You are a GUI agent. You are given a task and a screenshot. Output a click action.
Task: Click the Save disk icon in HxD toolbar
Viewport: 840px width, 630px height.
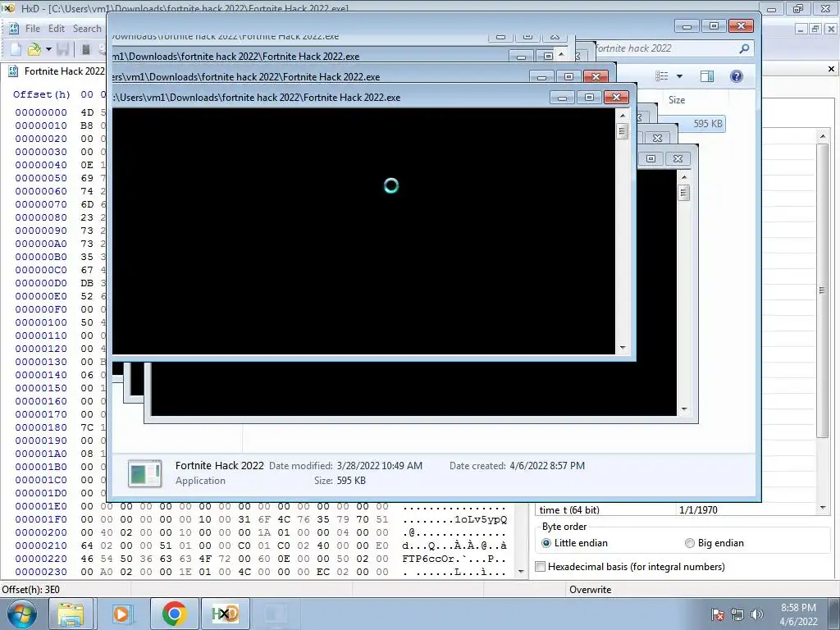63,49
